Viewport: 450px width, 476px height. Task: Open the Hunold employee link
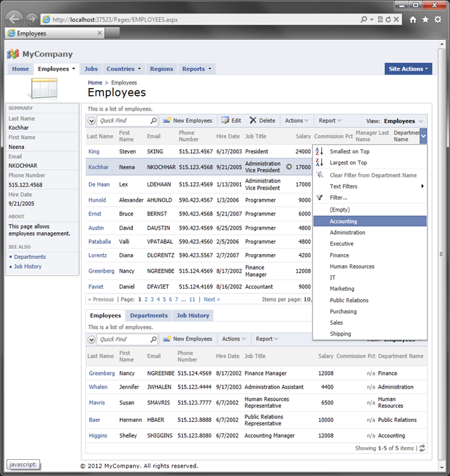tap(97, 200)
